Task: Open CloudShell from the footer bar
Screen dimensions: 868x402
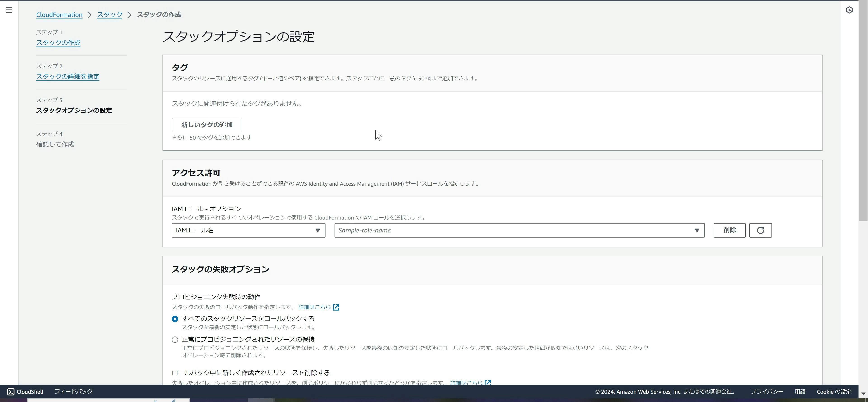Action: pyautogui.click(x=25, y=392)
